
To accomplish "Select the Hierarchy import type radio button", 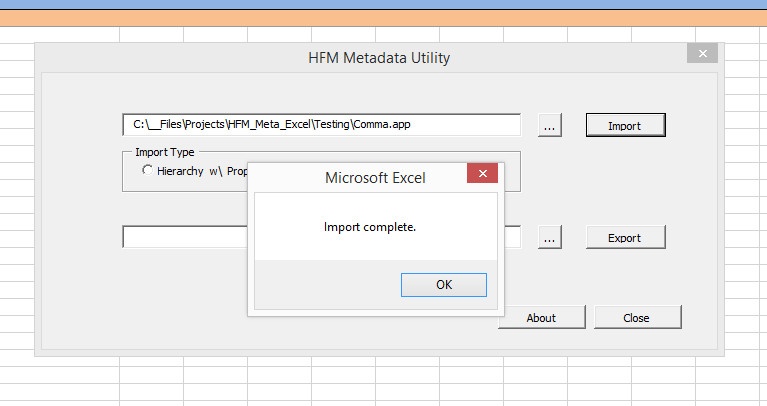I will pyautogui.click(x=148, y=171).
